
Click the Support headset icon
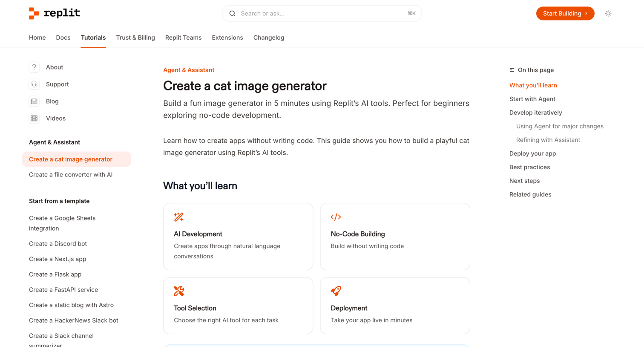(34, 84)
